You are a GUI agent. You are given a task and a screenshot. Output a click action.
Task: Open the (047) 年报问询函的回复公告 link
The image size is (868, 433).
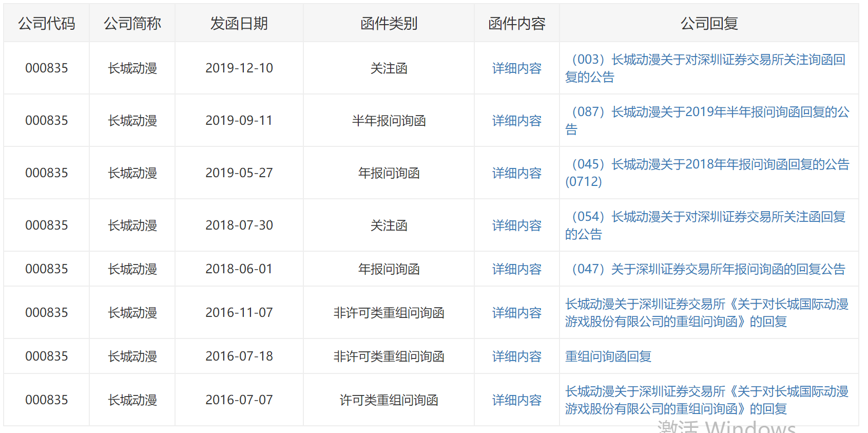coord(705,269)
